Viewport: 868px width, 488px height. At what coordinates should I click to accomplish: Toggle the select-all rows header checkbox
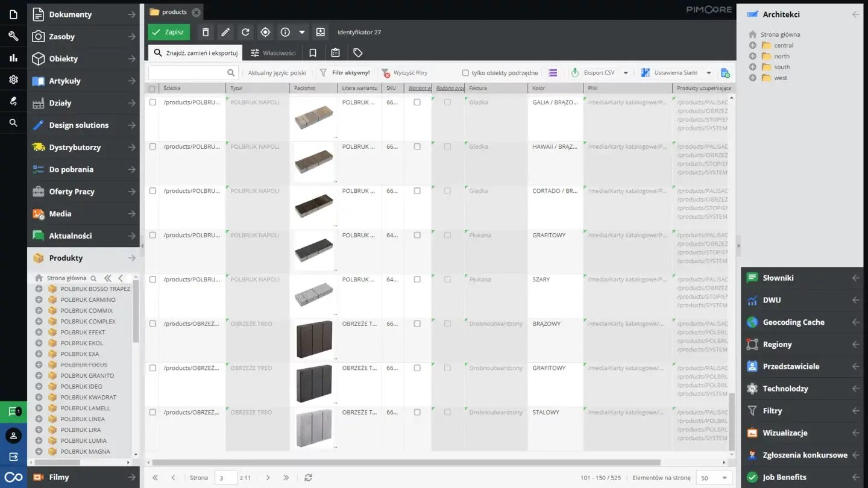pyautogui.click(x=152, y=89)
